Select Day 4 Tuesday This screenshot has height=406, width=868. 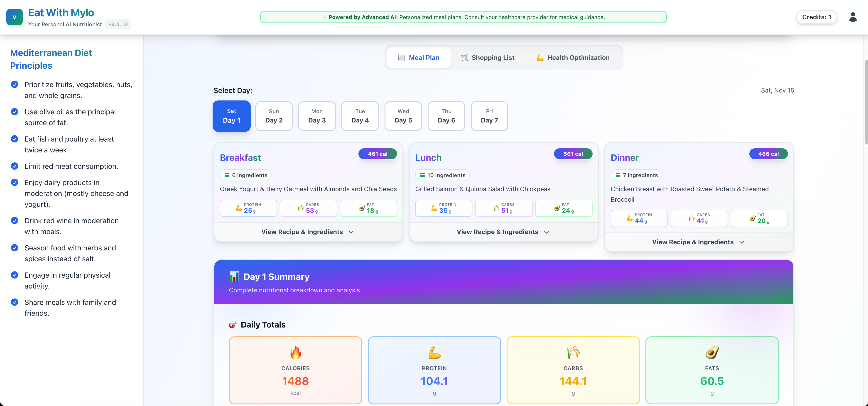pos(360,116)
